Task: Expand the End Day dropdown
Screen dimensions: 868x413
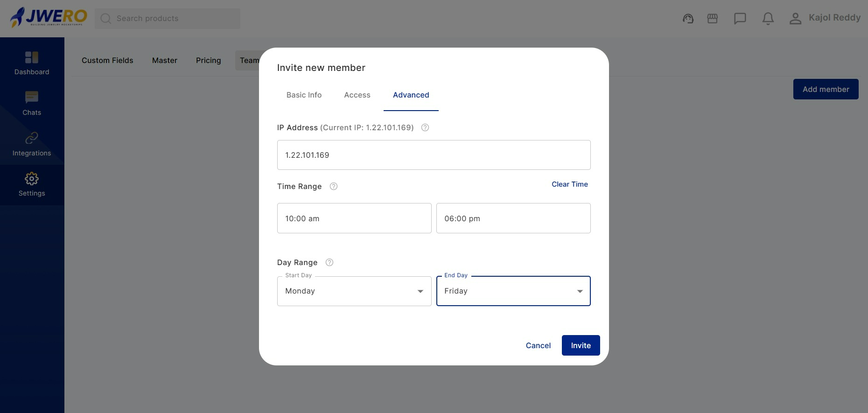Action: click(x=513, y=291)
